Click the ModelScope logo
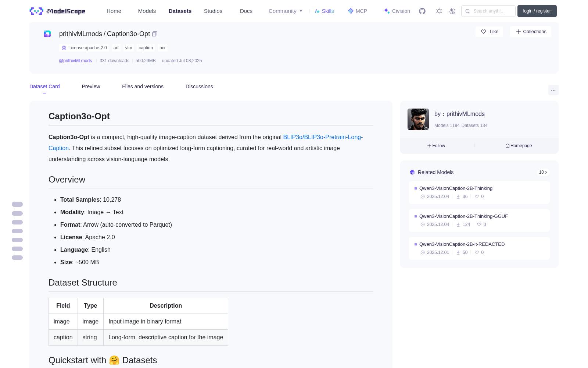Image resolution: width=588 pixels, height=368 pixels. 57,11
